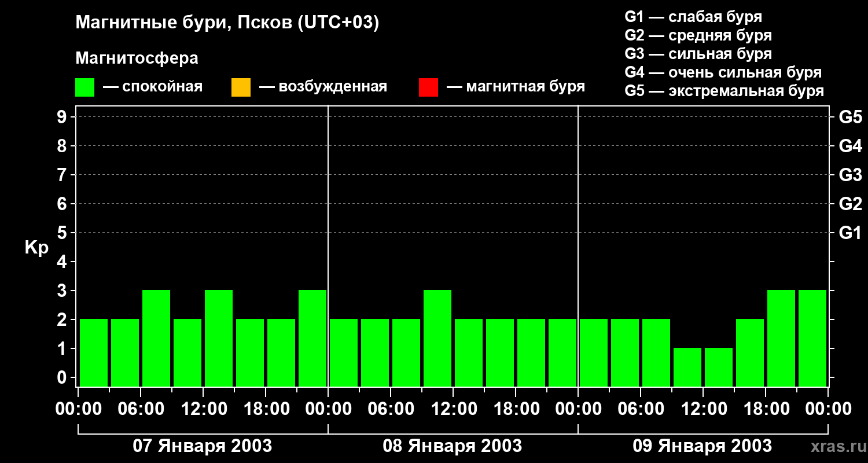Click the last bar of 09 Января (21:00–24:00)

tap(812, 338)
